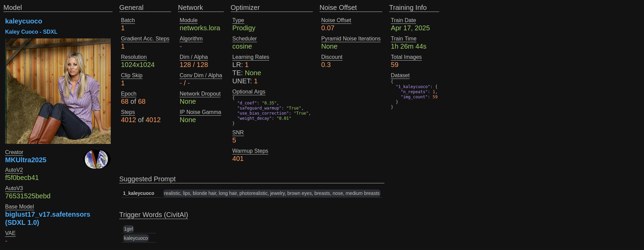
Task: Click the Creator label
Action: pos(14,152)
